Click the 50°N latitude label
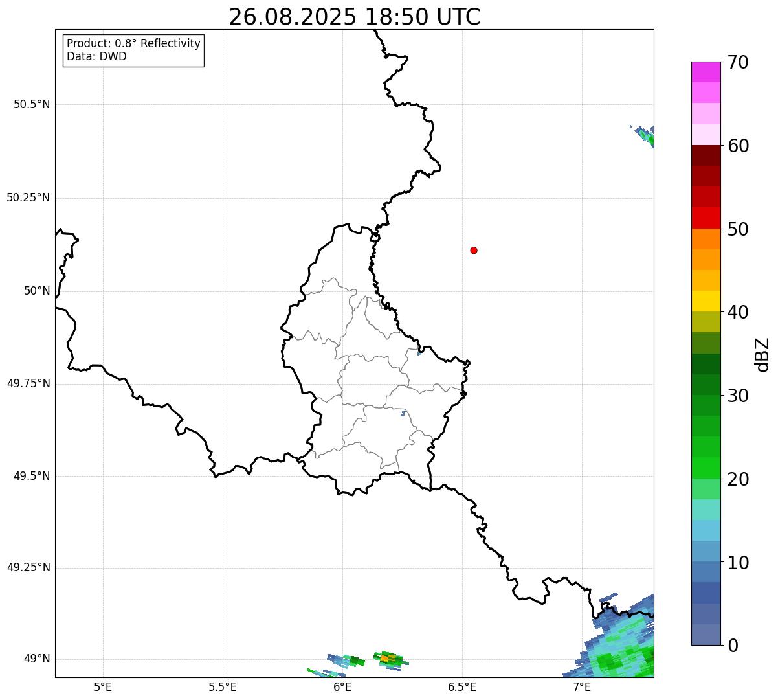The width and height of the screenshot is (778, 700). pos(37,291)
